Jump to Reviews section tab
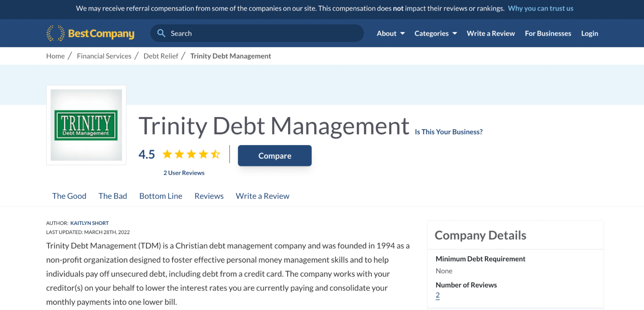Viewport: 644px width, 310px height. [209, 196]
